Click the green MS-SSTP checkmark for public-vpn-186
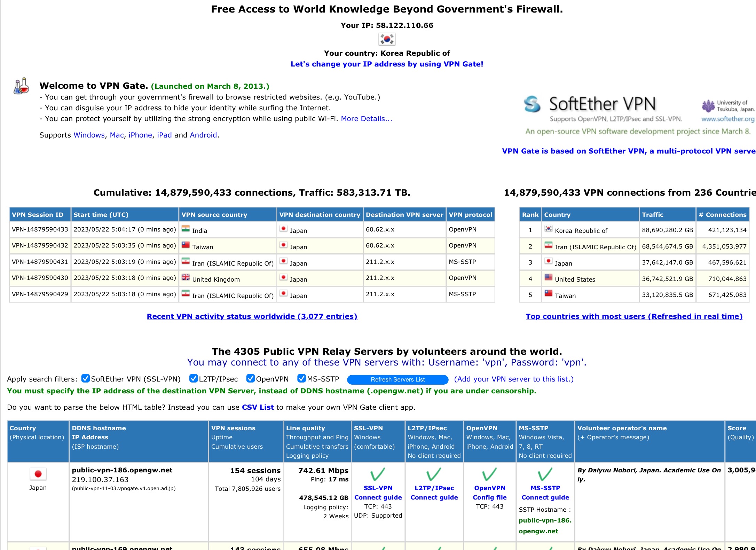 [545, 474]
